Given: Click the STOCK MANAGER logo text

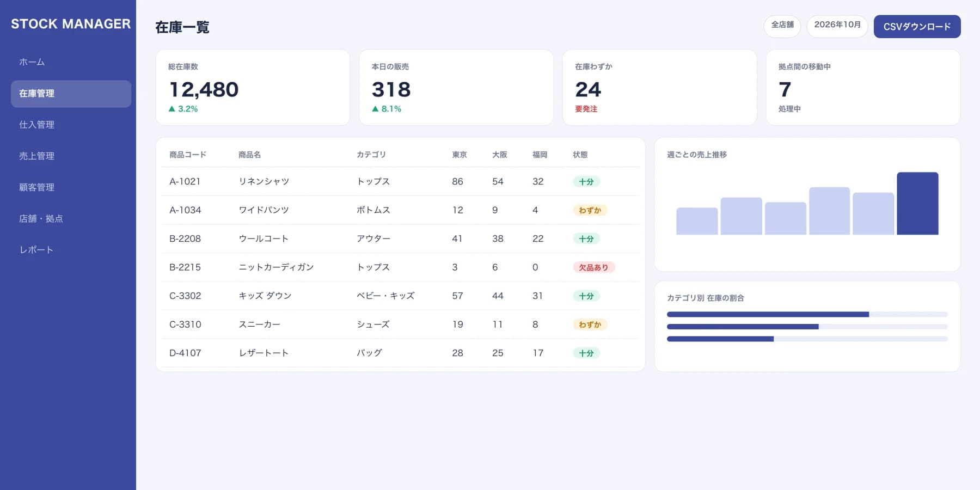Looking at the screenshot, I should [x=71, y=24].
